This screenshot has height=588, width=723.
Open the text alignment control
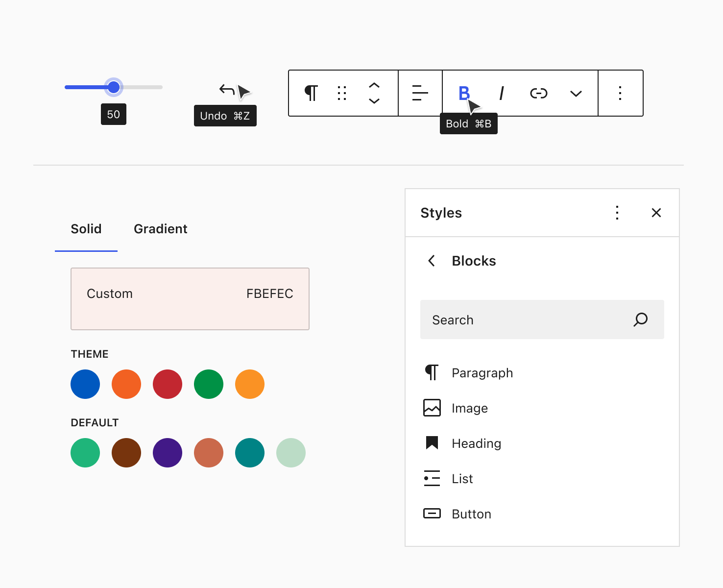pyautogui.click(x=420, y=93)
